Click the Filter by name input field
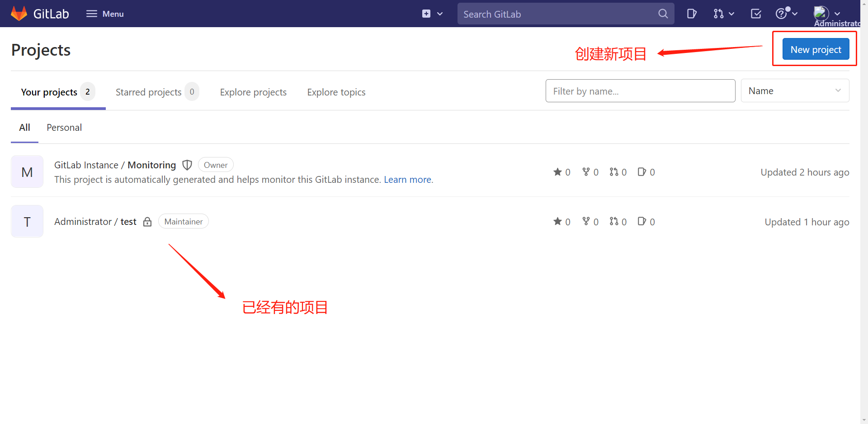The height and width of the screenshot is (424, 868). pyautogui.click(x=640, y=91)
